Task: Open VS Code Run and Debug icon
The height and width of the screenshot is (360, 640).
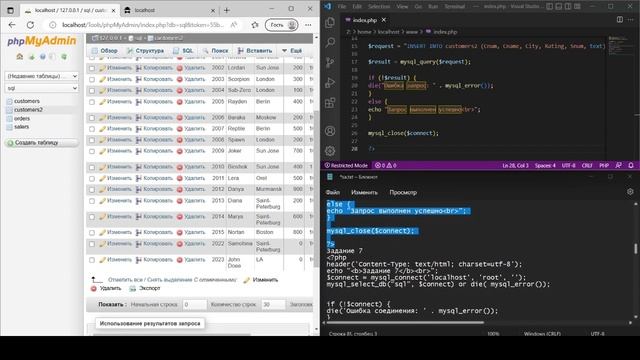Action: pos(330,82)
